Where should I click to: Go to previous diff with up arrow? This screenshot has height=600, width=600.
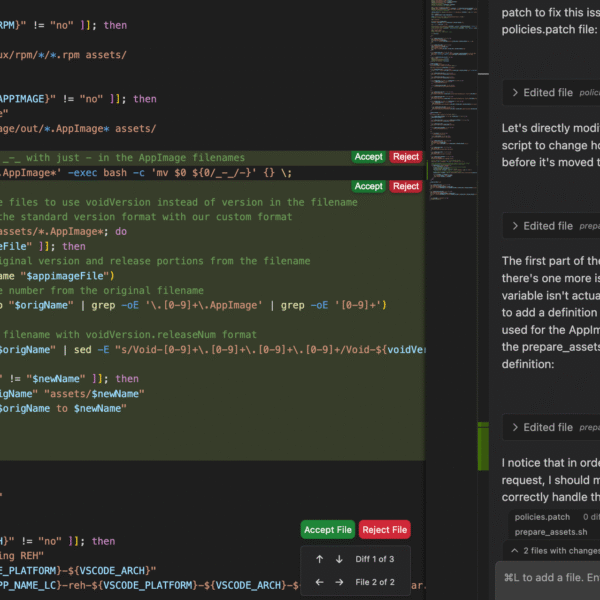click(x=320, y=559)
